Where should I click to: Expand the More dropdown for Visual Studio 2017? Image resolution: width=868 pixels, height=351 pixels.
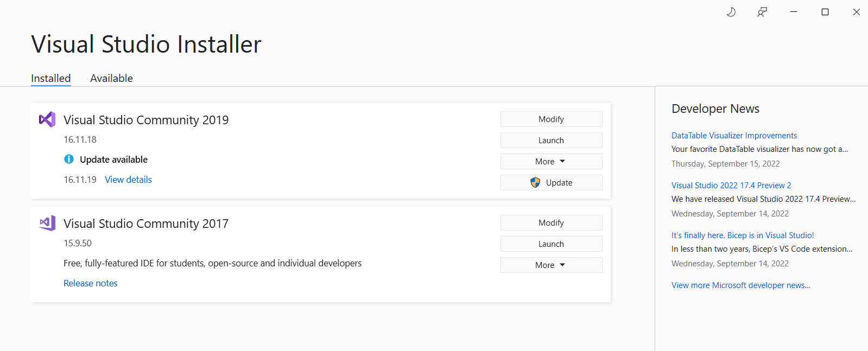(x=551, y=265)
